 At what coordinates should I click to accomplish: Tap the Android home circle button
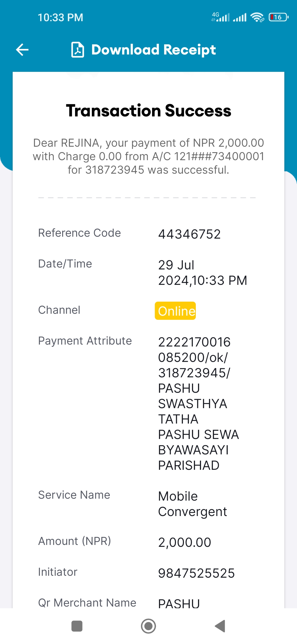(x=148, y=626)
